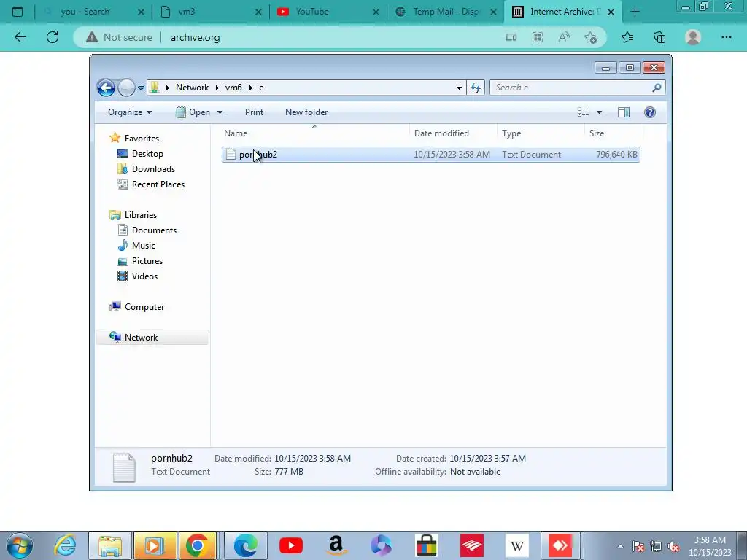
Task: Open Downloads in the navigation pane
Action: (x=153, y=169)
